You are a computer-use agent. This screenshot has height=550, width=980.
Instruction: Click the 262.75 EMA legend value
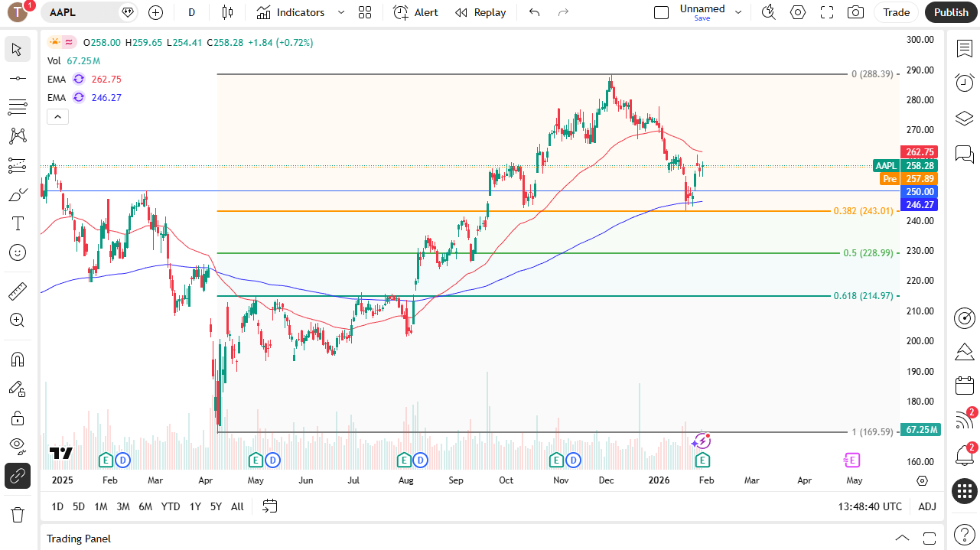click(106, 79)
